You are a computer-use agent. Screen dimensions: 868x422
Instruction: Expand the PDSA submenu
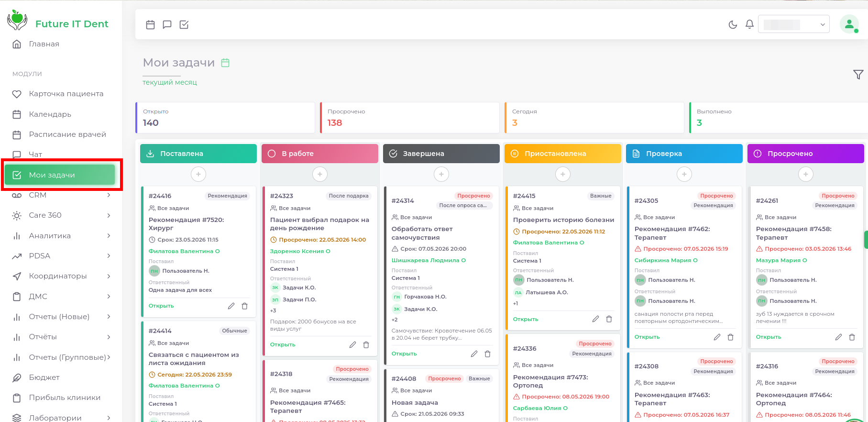pos(61,256)
